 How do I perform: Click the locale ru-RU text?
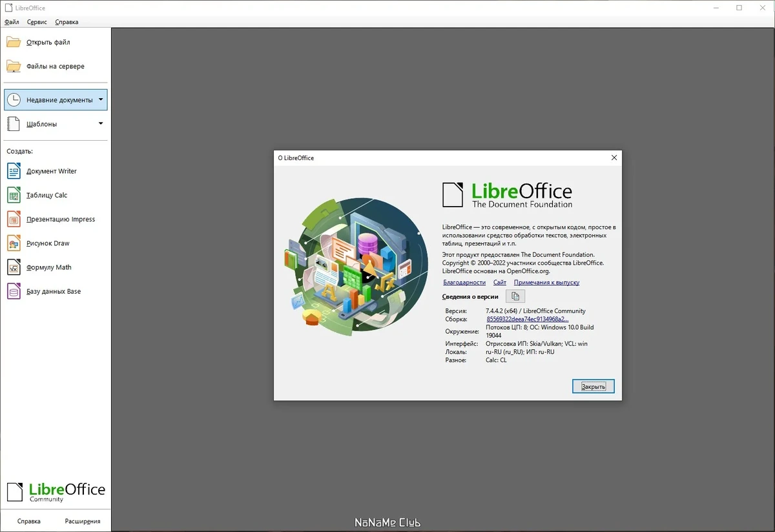click(520, 352)
